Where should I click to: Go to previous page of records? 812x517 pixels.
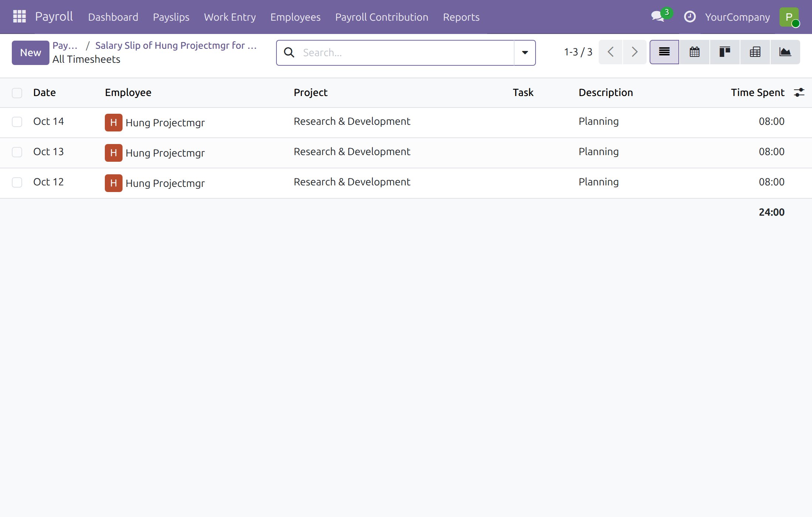click(610, 52)
